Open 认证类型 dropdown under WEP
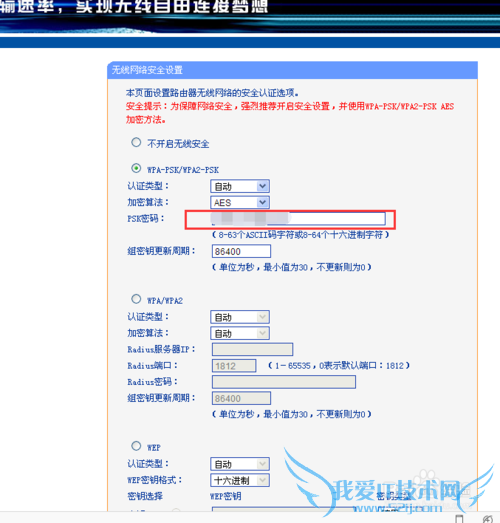This screenshot has width=500, height=523. coord(240,464)
